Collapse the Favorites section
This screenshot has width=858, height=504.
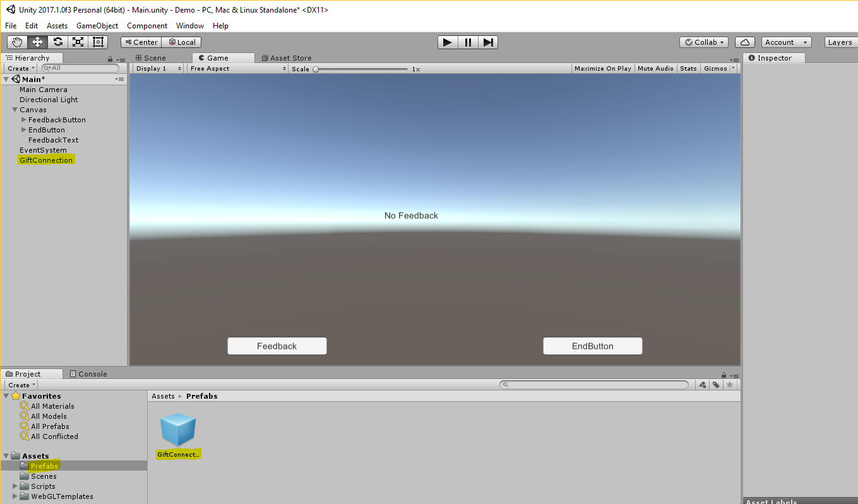coord(6,396)
